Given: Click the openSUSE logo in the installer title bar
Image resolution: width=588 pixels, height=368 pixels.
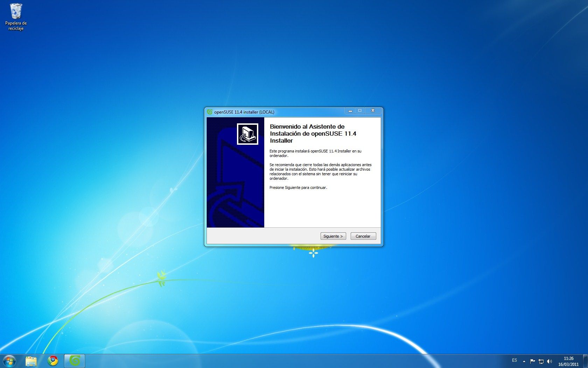Looking at the screenshot, I should coord(210,112).
